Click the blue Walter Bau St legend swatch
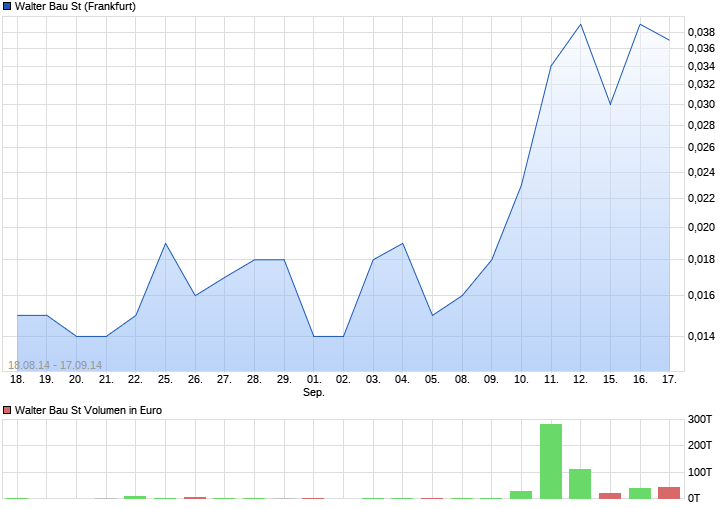 7,6
